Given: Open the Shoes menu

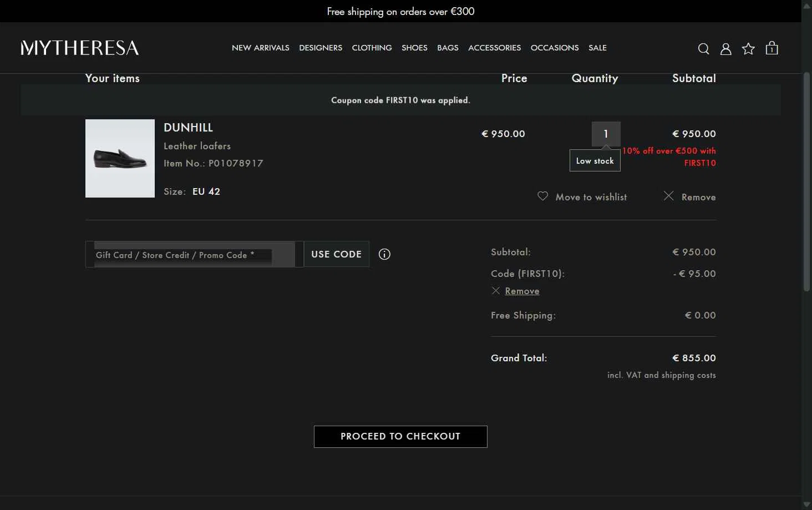Looking at the screenshot, I should click(x=414, y=48).
